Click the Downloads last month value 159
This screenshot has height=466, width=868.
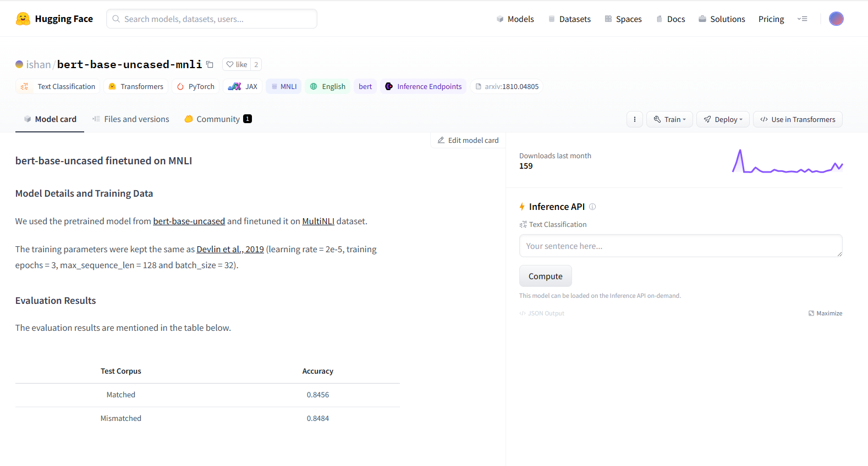click(x=526, y=166)
